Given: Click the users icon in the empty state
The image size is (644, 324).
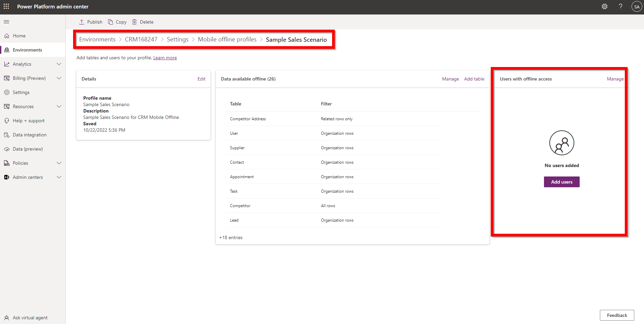Looking at the screenshot, I should [x=562, y=143].
